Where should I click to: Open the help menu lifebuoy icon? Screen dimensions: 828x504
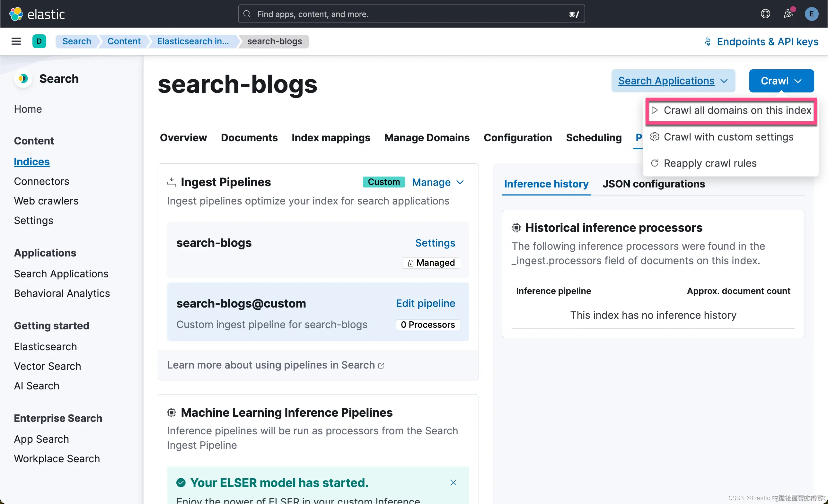(765, 14)
